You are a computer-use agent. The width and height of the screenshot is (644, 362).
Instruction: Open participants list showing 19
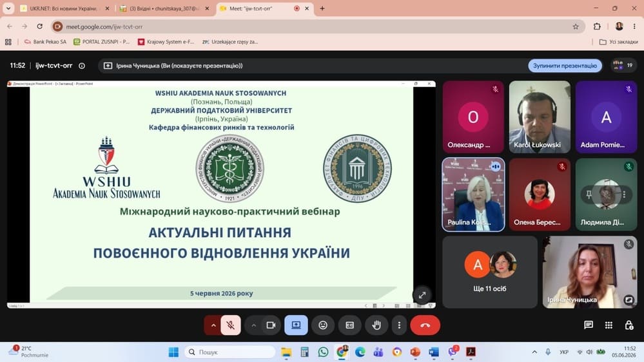623,65
